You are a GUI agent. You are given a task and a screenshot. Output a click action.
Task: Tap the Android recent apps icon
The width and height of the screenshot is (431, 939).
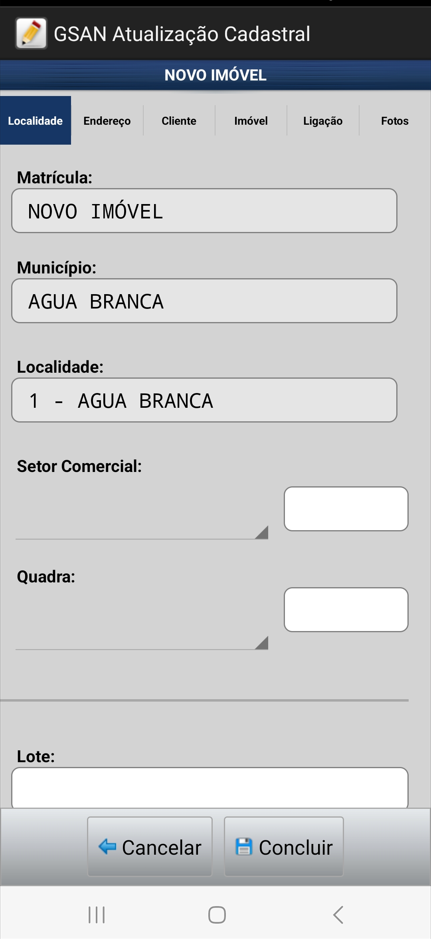(x=96, y=914)
